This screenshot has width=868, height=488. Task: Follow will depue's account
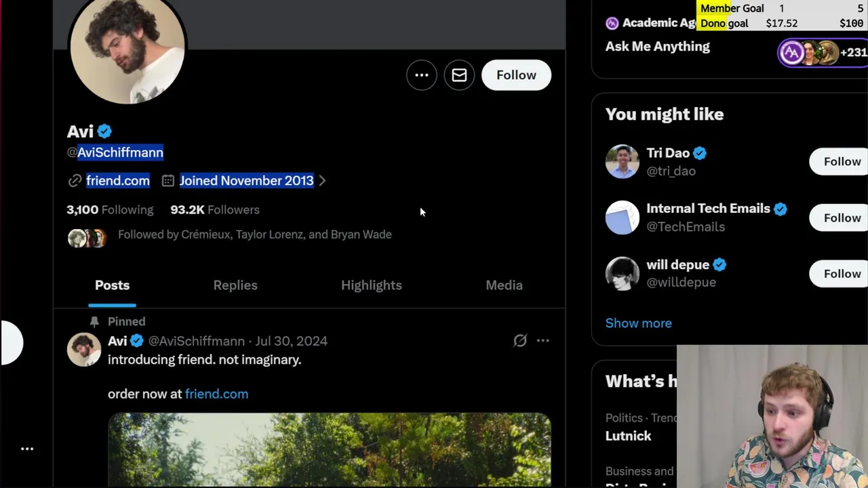click(x=842, y=274)
